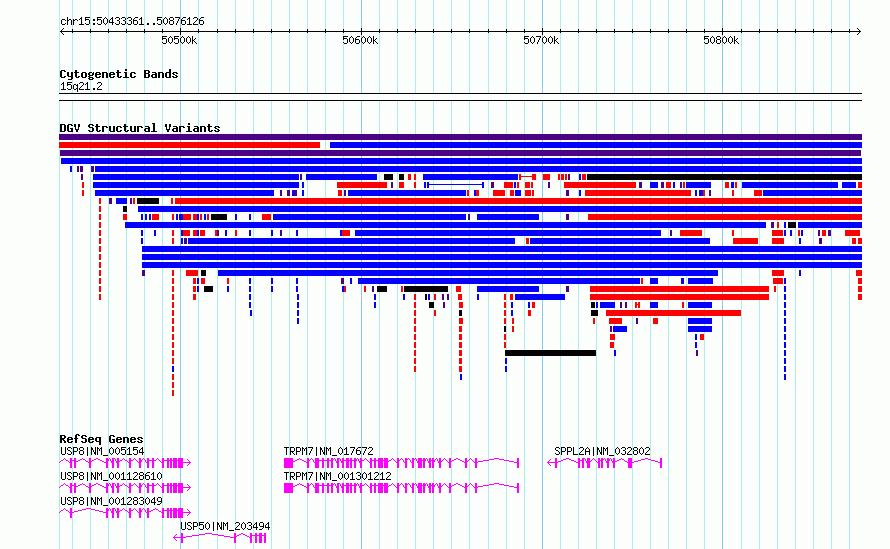Select the USP8|NM_005154 transcript label

[x=102, y=451]
